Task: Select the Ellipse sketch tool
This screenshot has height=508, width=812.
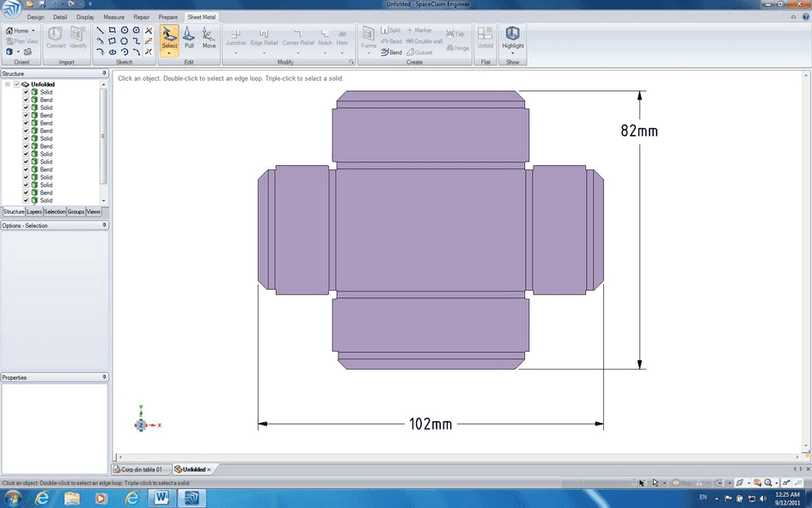Action: 112,52
